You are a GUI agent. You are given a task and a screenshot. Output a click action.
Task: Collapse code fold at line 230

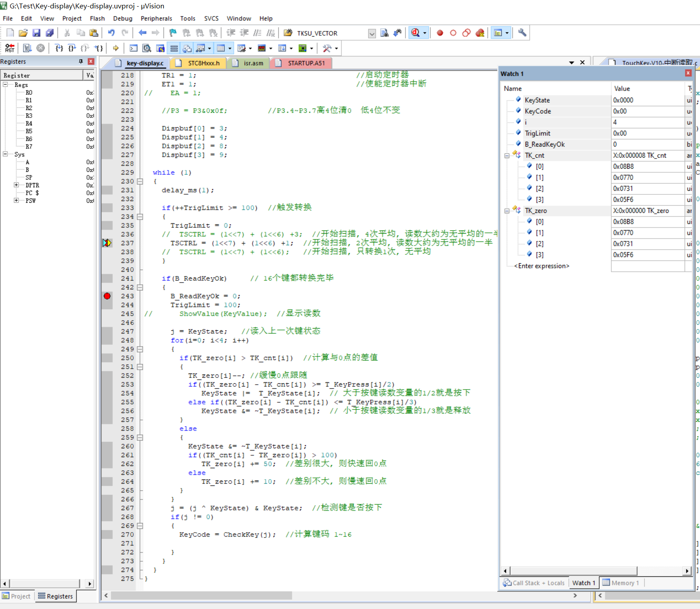(x=140, y=181)
